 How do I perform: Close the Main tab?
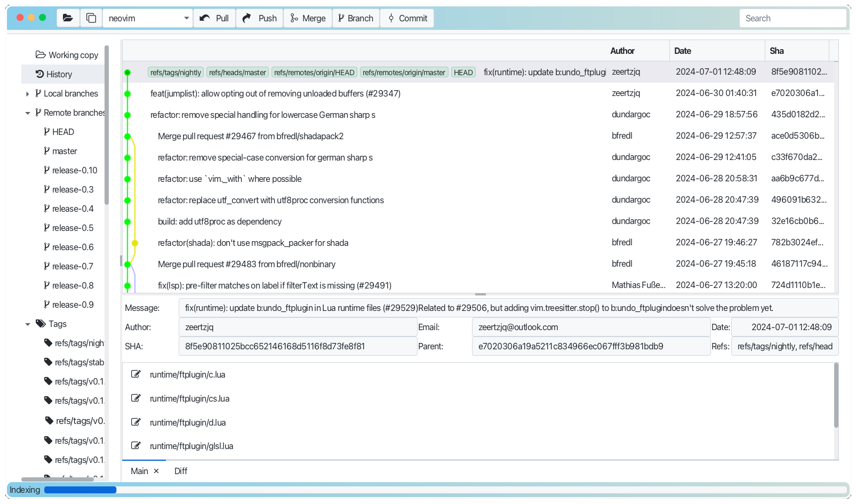click(x=156, y=471)
